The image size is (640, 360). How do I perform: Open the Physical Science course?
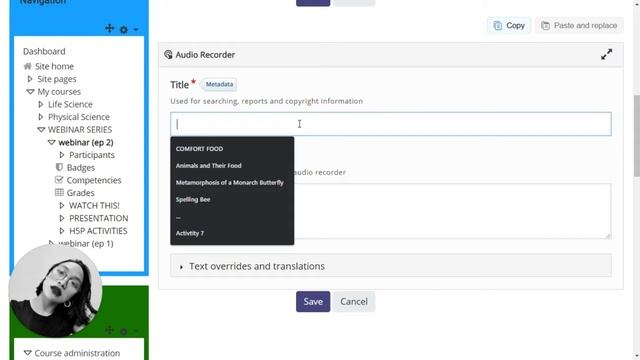[x=79, y=117]
